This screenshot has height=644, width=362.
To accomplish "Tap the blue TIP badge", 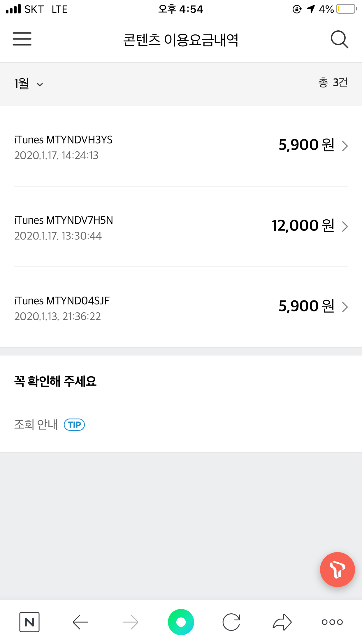I will 74,425.
